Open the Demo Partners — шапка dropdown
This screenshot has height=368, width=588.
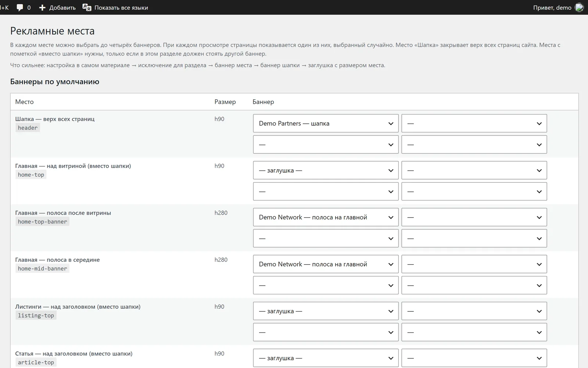click(326, 123)
